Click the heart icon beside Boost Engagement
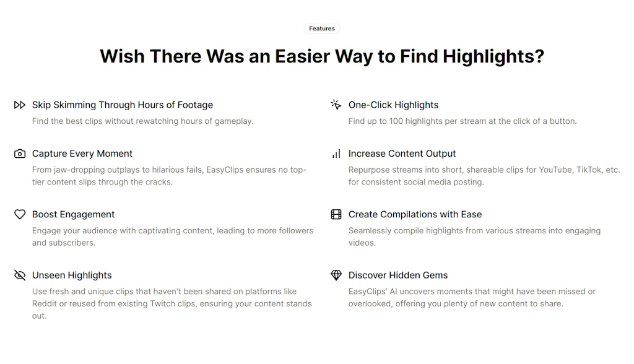 pos(20,214)
